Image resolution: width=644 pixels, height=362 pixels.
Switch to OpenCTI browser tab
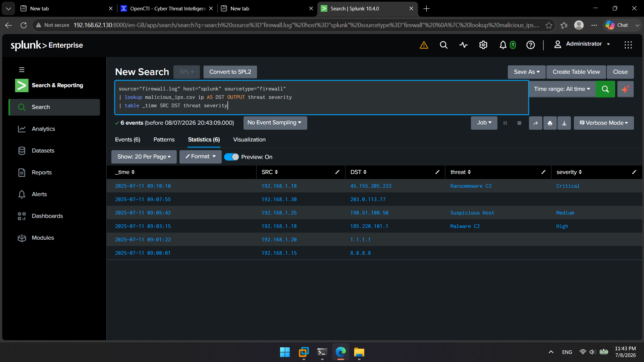167,8
